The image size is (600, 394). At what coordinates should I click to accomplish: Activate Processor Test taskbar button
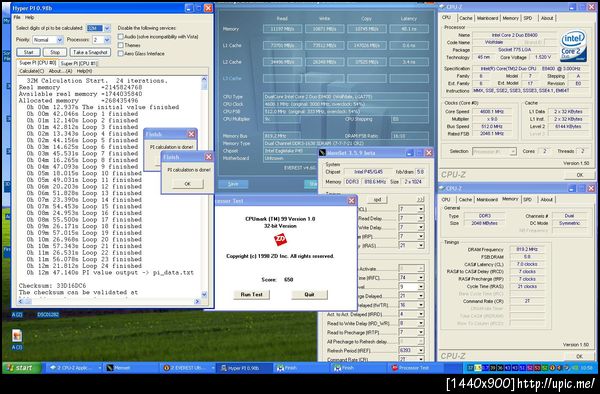click(x=415, y=368)
